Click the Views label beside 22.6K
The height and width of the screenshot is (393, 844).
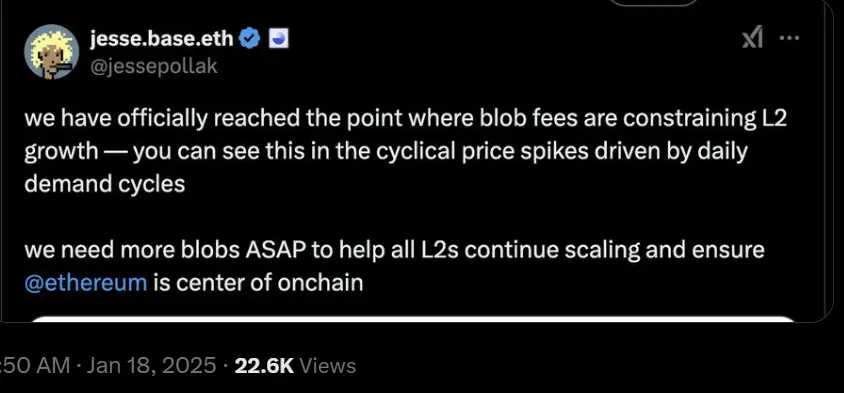[327, 366]
